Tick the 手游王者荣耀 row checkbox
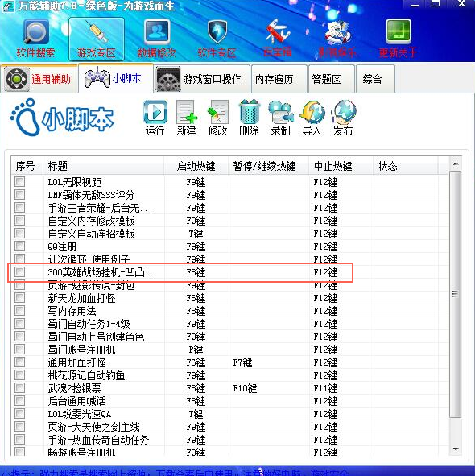This screenshot has width=475, height=476. coord(20,208)
